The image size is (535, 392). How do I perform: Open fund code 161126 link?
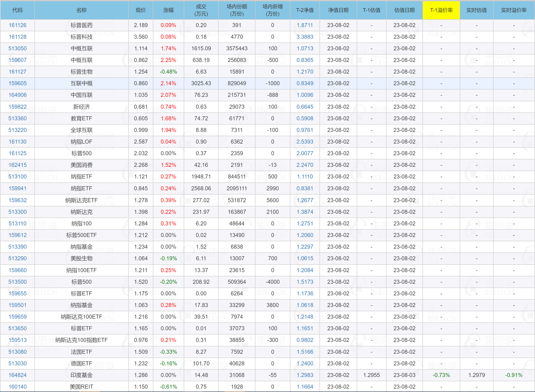tap(18, 25)
